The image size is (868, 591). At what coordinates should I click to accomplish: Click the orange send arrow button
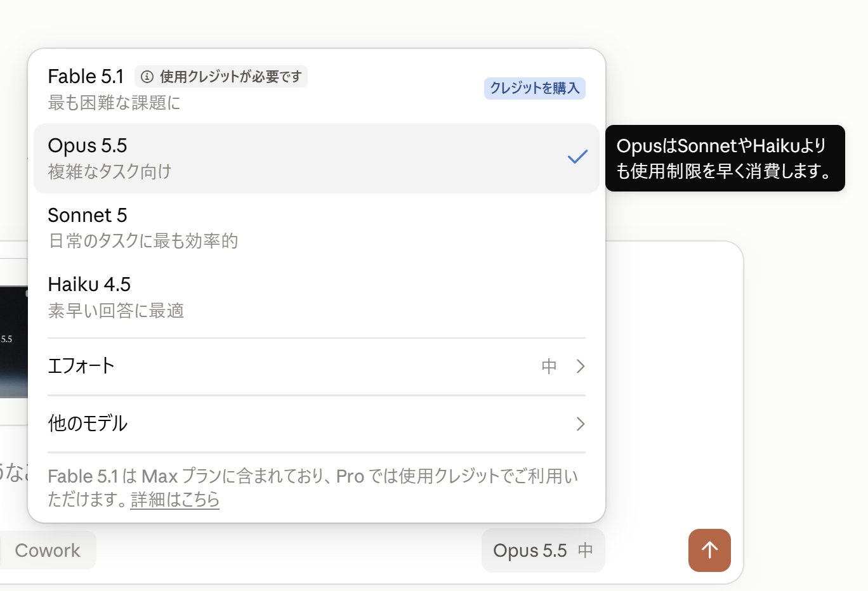click(x=709, y=550)
